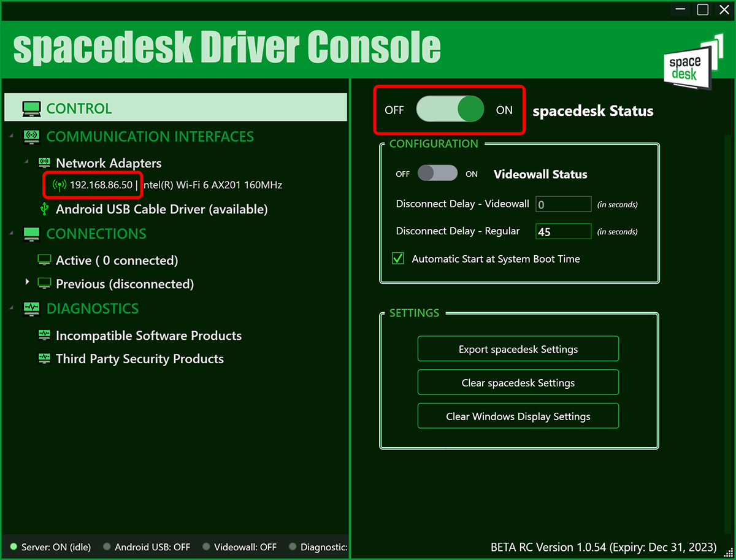Screen dimensions: 736x560
Task: Click the spacedesk logo in header
Action: pos(694,63)
